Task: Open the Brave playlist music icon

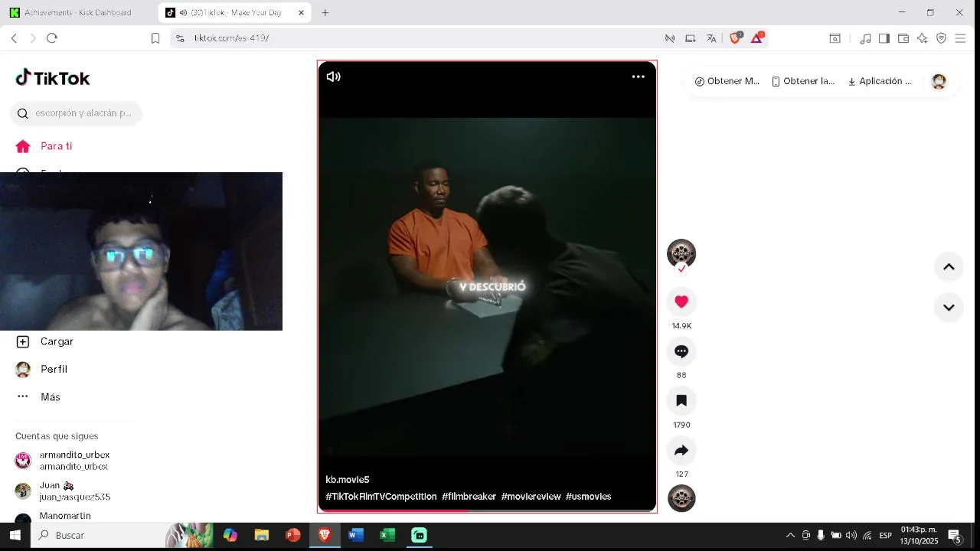Action: [x=865, y=38]
